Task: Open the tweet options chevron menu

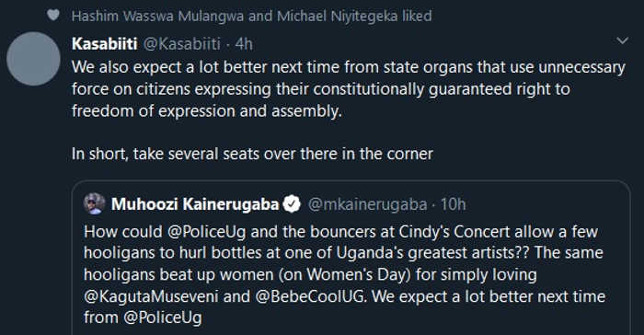Action: [622, 40]
